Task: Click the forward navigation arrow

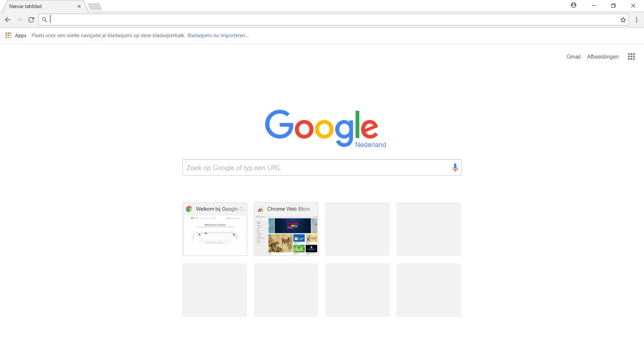Action: tap(19, 20)
